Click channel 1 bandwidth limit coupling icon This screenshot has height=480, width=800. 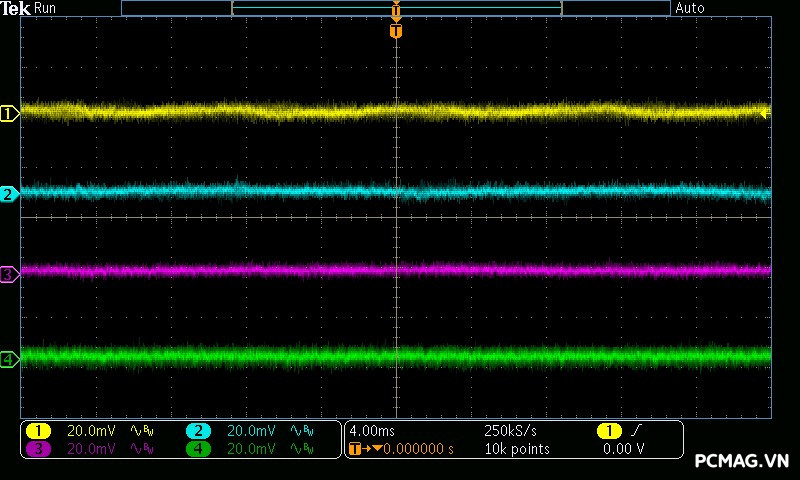click(141, 431)
